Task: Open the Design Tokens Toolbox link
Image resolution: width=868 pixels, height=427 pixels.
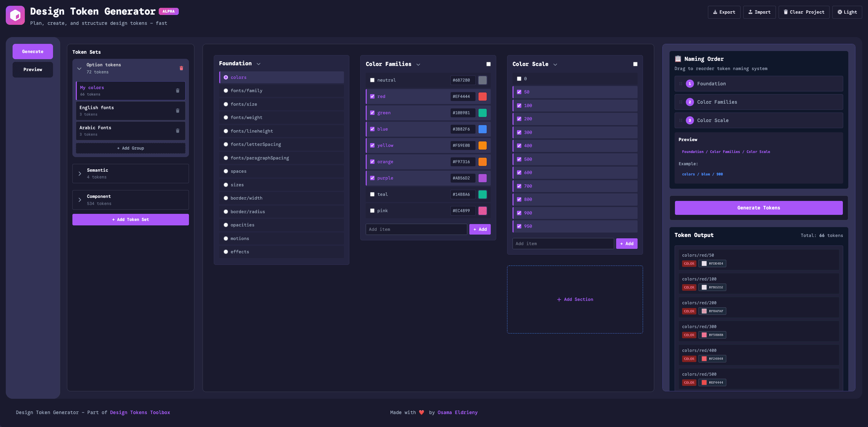Action: pyautogui.click(x=140, y=412)
